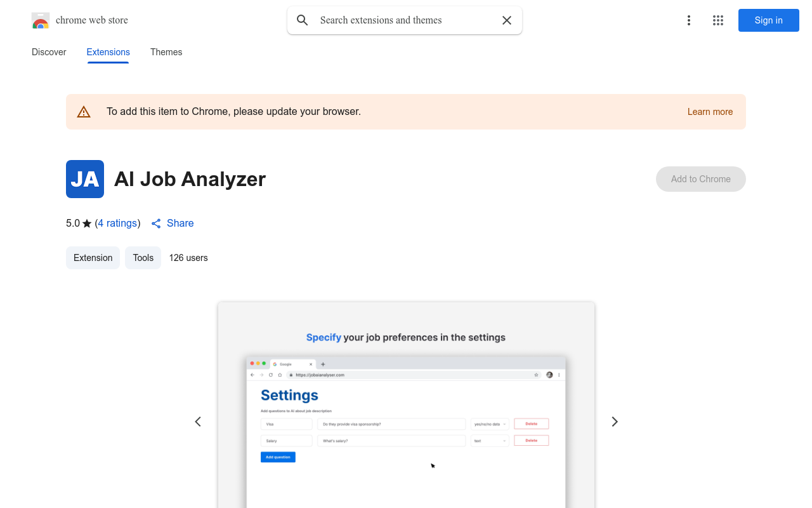The image size is (812, 508).
Task: View the 4 ratings details
Action: point(117,223)
